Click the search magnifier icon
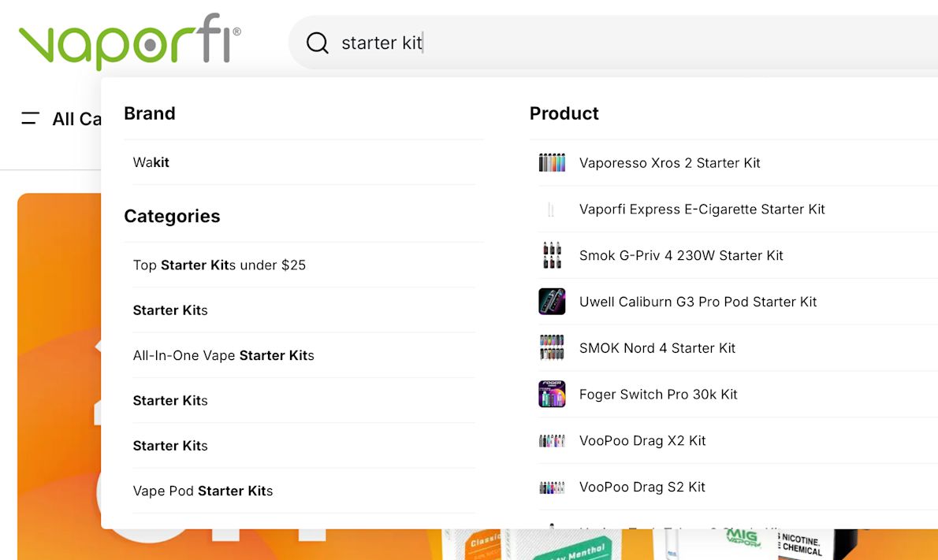Viewport: 938px width, 560px height. coord(317,43)
